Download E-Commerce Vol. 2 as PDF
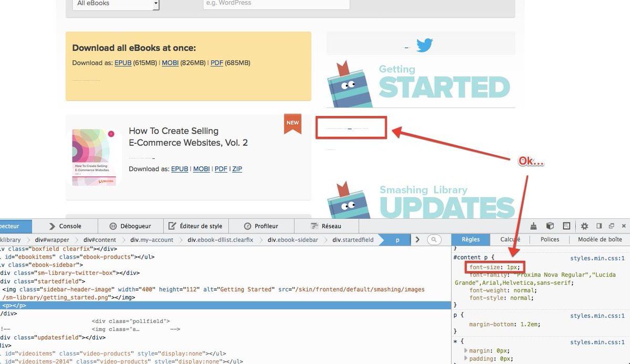Screen dimensions: 630x364 221,169
